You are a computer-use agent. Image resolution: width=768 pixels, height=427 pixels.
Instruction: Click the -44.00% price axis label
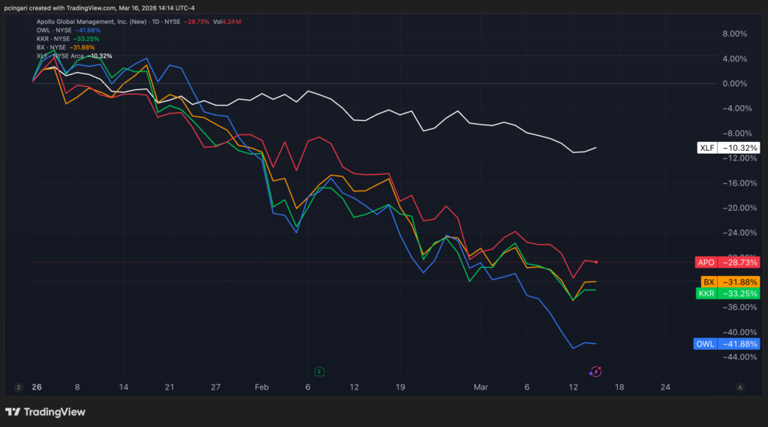pyautogui.click(x=740, y=357)
